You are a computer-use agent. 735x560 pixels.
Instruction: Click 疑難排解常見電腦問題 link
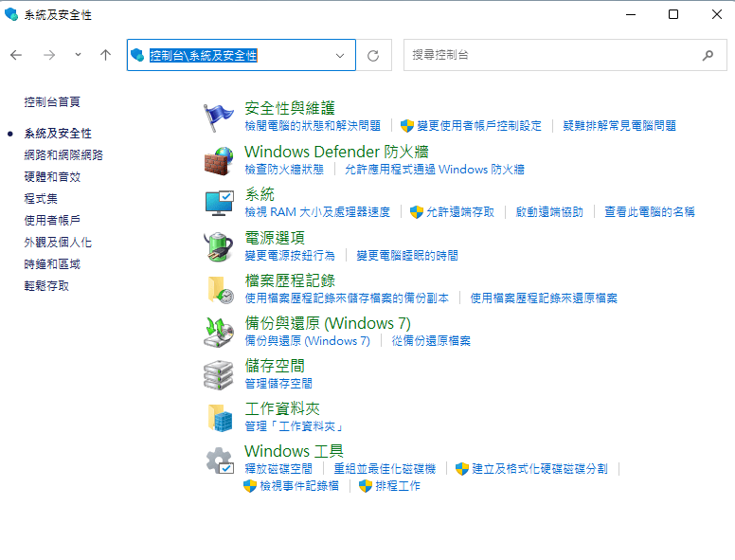(x=619, y=126)
